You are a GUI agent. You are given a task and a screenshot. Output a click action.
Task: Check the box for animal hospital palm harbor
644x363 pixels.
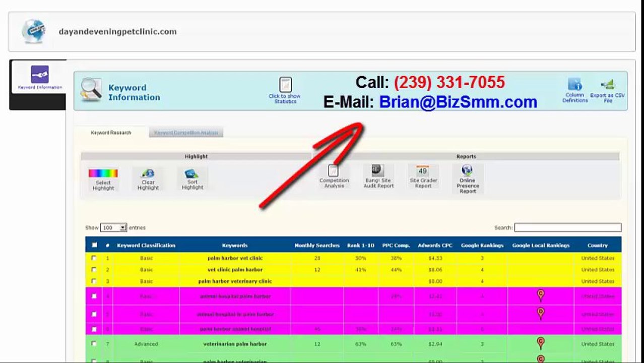pos(94,296)
